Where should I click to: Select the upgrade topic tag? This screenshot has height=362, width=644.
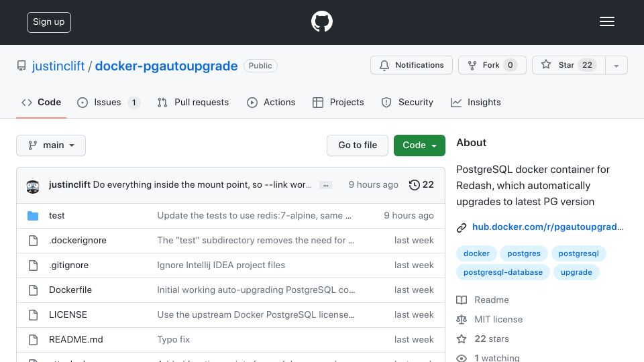576,272
